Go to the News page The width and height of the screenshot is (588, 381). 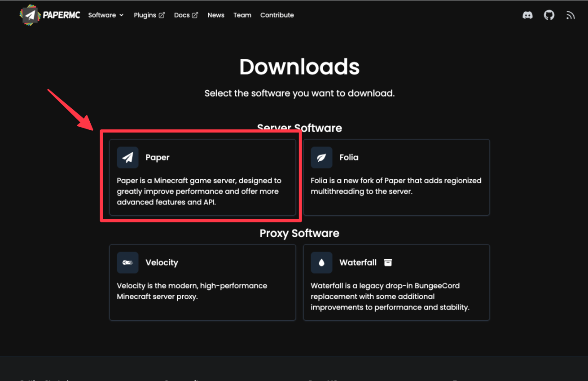(x=216, y=15)
